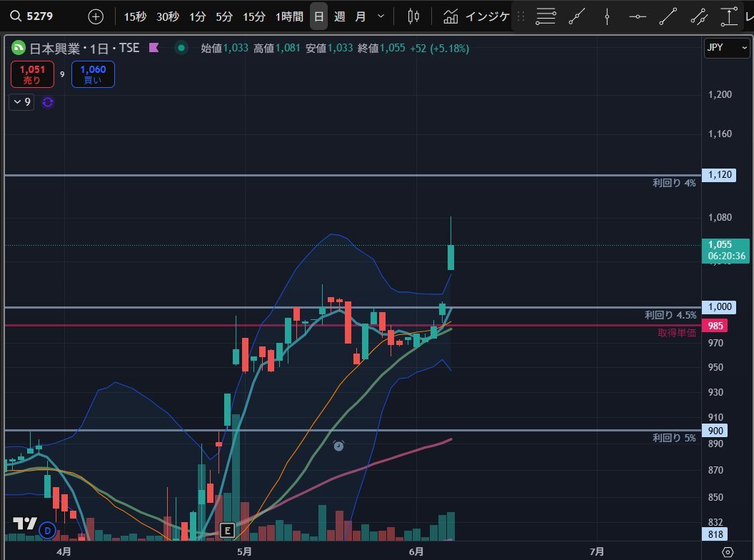Click the purple circular arrows icon
The height and width of the screenshot is (560, 754).
48,102
